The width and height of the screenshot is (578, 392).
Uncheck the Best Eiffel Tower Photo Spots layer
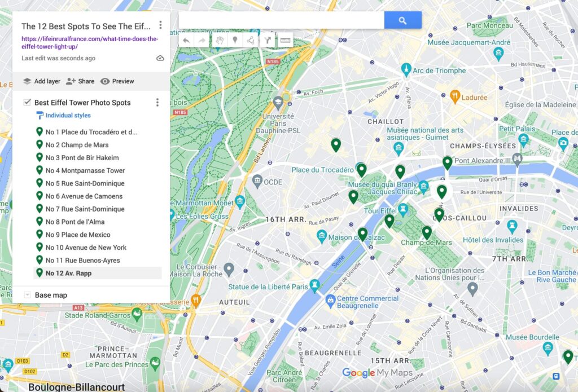27,102
